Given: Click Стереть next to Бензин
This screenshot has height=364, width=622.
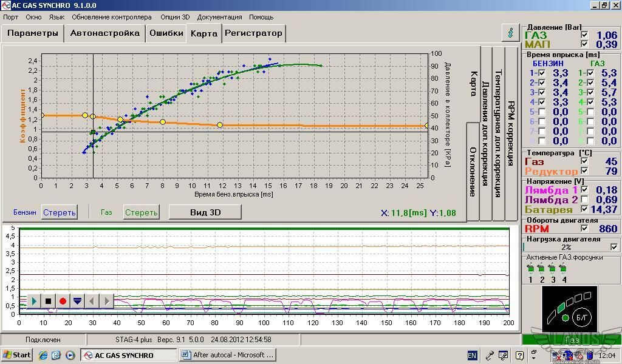Looking at the screenshot, I should point(60,212).
